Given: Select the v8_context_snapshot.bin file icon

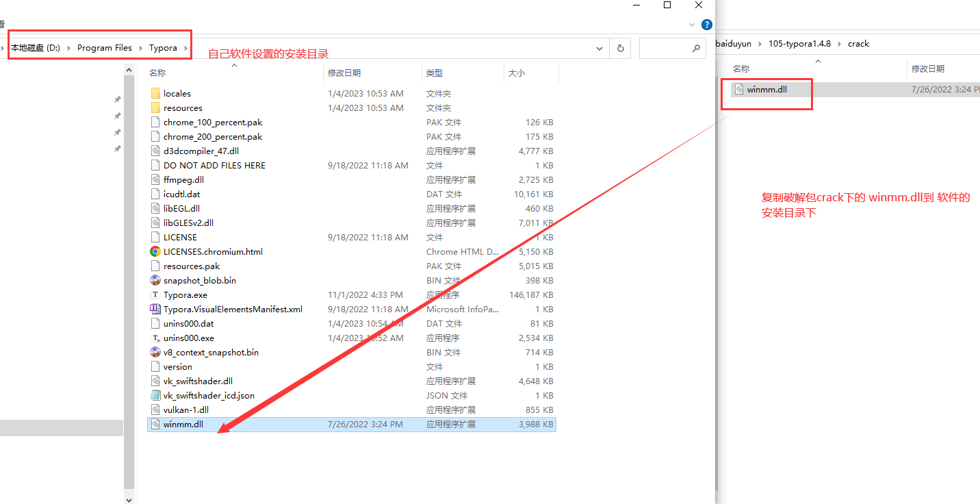Looking at the screenshot, I should [155, 352].
